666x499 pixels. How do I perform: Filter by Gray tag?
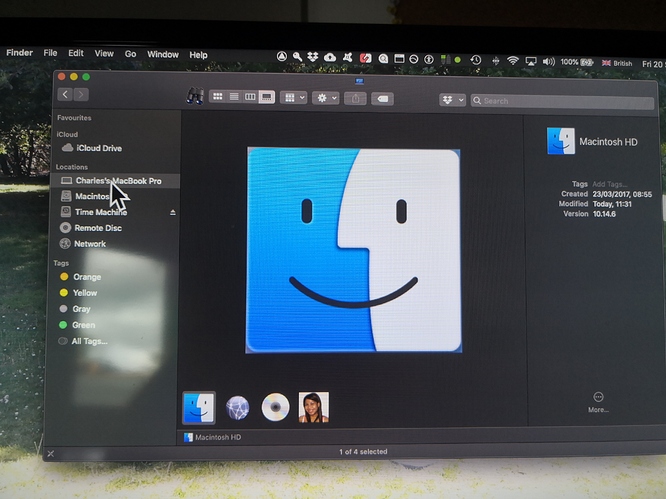coord(81,309)
